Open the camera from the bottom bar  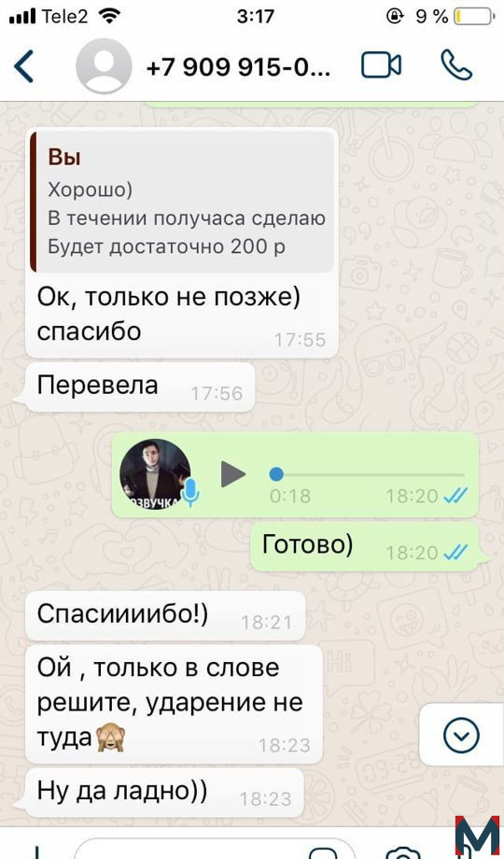click(x=402, y=852)
